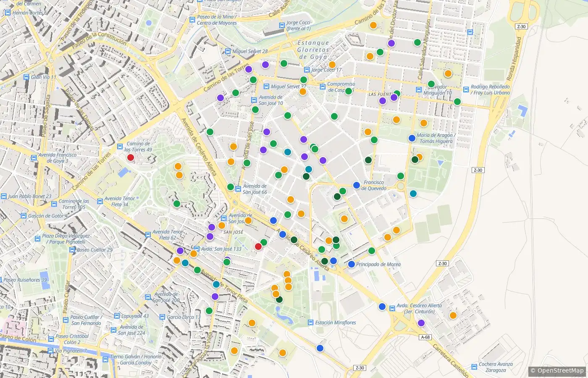Click the Paseo Cuéllar 29 bus stop icon
The image size is (588, 378).
tap(72, 249)
